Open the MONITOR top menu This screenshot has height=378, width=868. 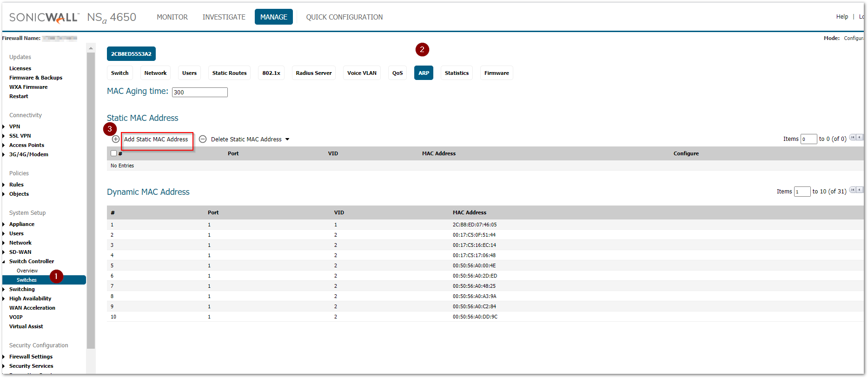pyautogui.click(x=172, y=17)
